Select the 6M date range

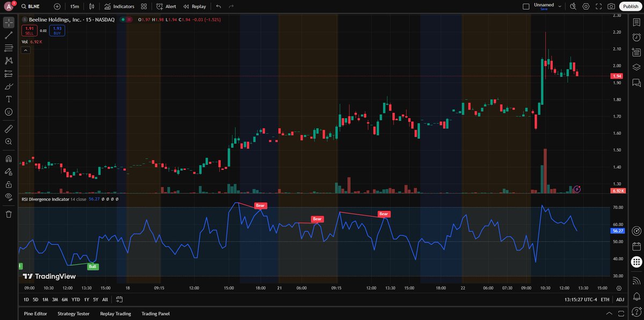click(x=64, y=299)
